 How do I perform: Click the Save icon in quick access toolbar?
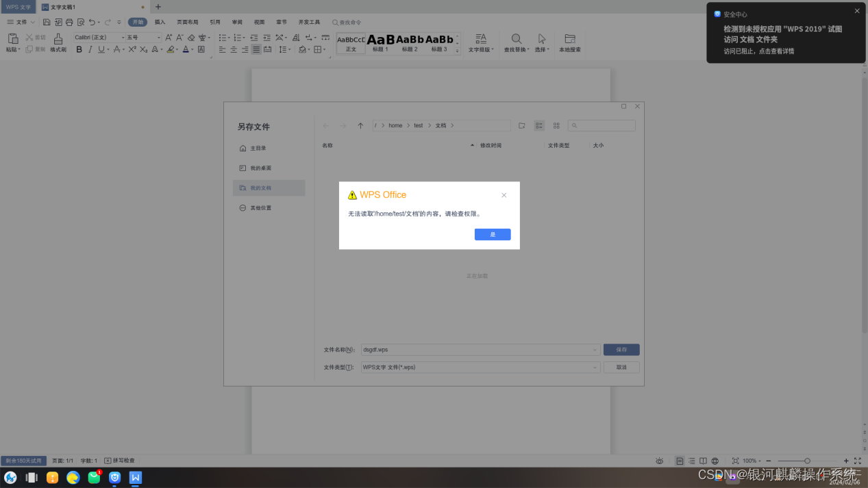47,22
